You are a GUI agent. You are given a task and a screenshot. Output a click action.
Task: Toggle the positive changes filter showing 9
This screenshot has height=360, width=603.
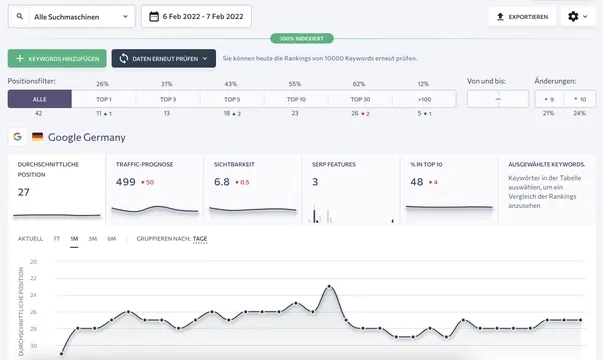point(549,99)
